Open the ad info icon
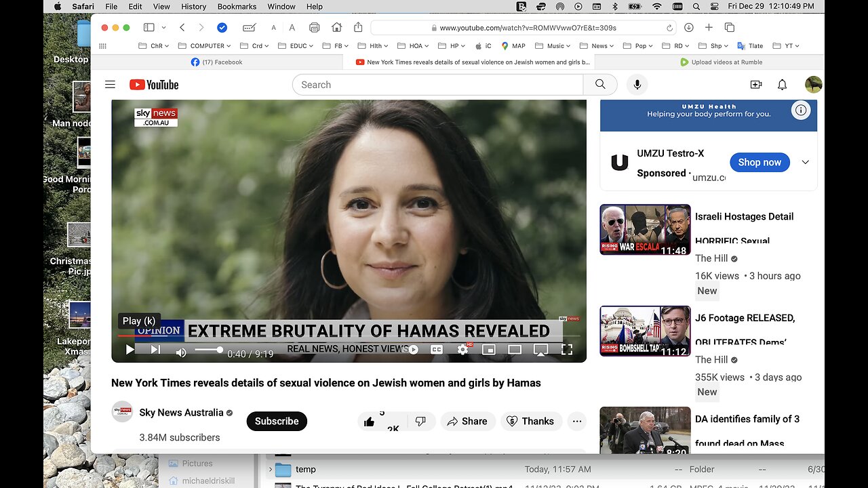The image size is (868, 488). (802, 110)
